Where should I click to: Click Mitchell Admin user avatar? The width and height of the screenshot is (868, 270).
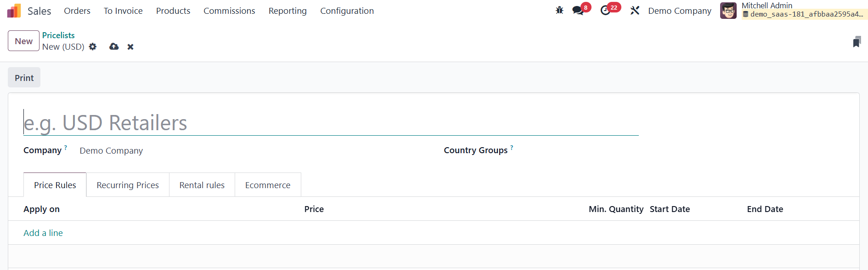[x=728, y=11]
